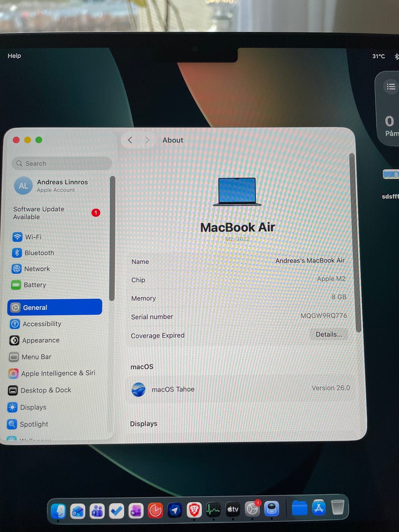Open Bluetooth settings in the sidebar
Viewport: 399px width, 532px height.
click(33, 253)
